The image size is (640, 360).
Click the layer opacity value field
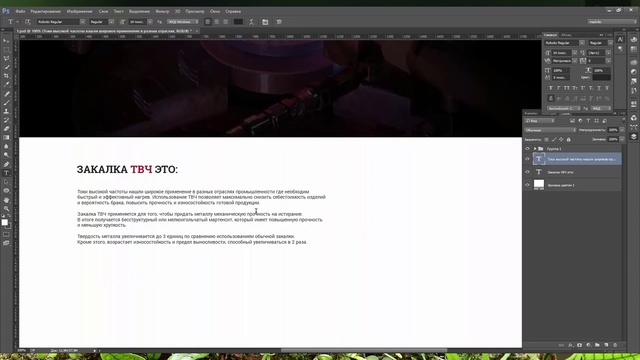point(613,130)
